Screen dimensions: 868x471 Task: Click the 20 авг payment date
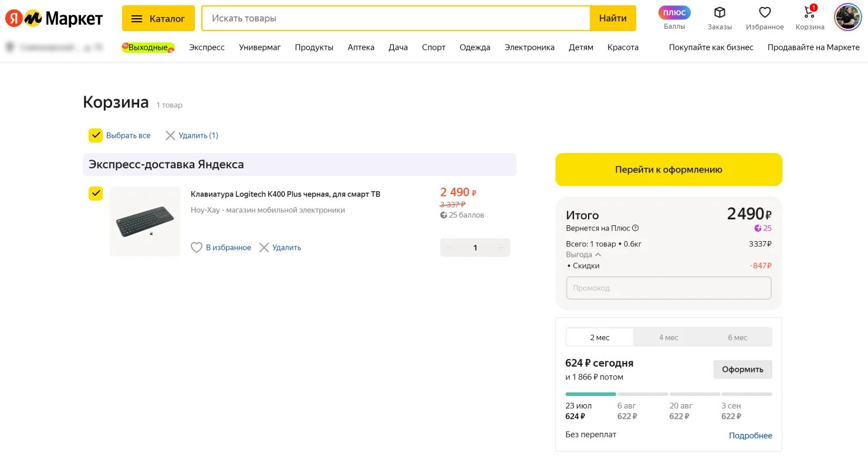pyautogui.click(x=681, y=406)
